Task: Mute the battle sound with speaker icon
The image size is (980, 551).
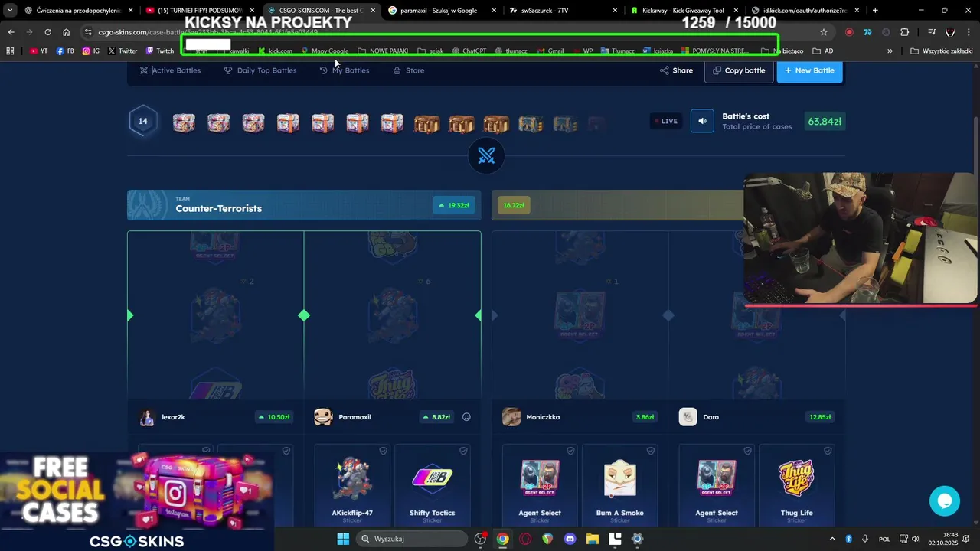Action: [702, 121]
